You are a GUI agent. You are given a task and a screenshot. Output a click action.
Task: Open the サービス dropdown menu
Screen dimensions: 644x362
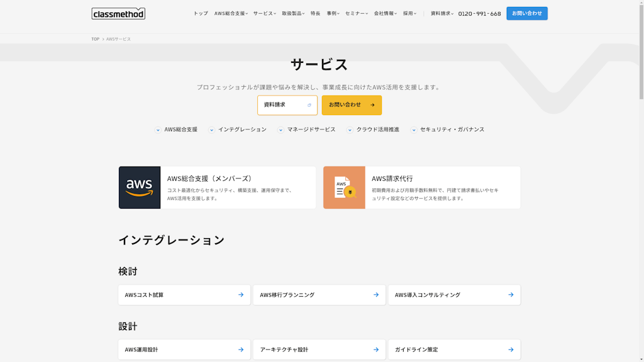tap(264, 13)
